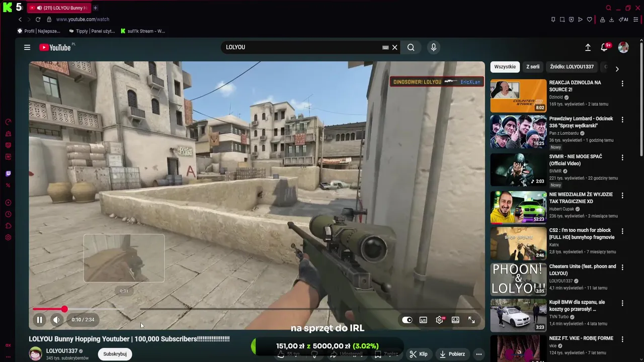Open options for Kupił BMW dla szpanu video

tap(622, 304)
